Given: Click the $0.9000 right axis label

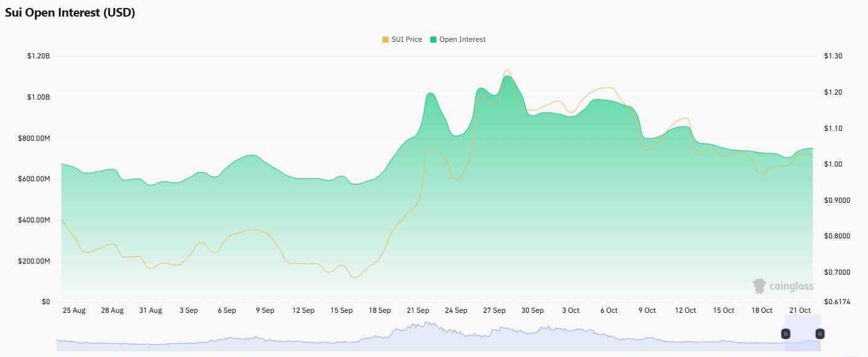Looking at the screenshot, I should [837, 200].
